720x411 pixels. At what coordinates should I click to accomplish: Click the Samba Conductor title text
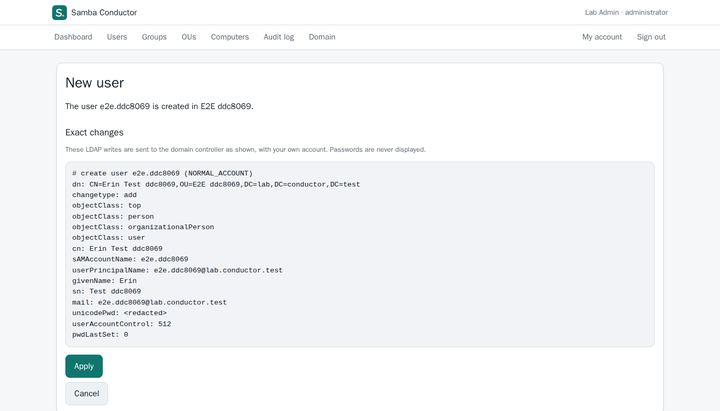pos(104,12)
